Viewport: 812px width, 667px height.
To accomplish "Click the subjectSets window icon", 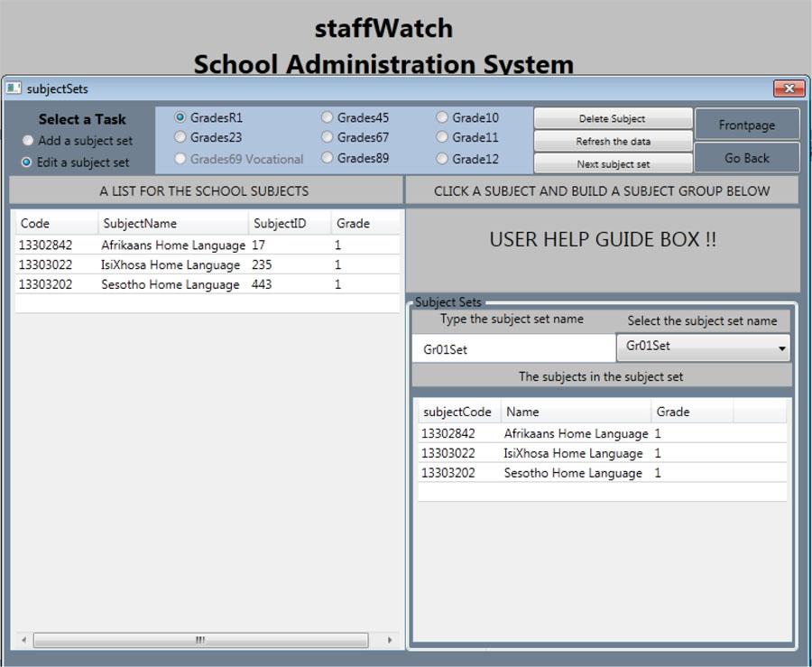I will (x=13, y=88).
